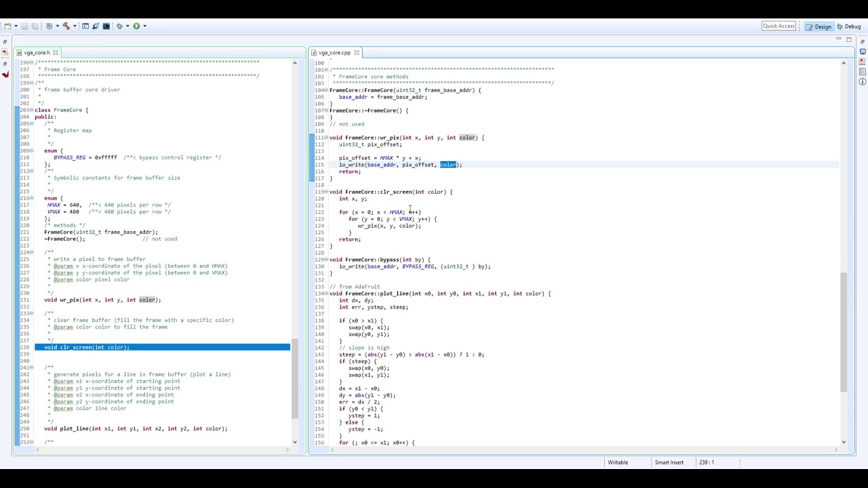The width and height of the screenshot is (868, 488).
Task: Collapse the comment fold at line 196
Action: tap(33, 62)
